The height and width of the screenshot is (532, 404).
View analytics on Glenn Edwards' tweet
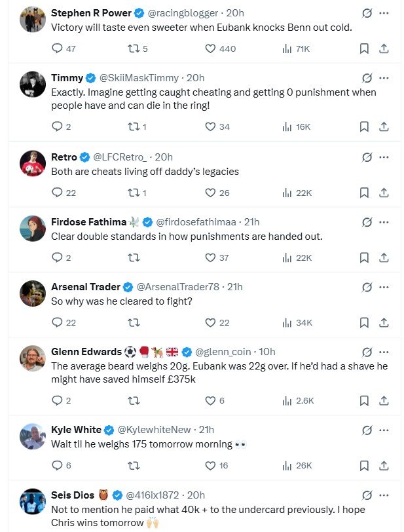[x=287, y=400]
